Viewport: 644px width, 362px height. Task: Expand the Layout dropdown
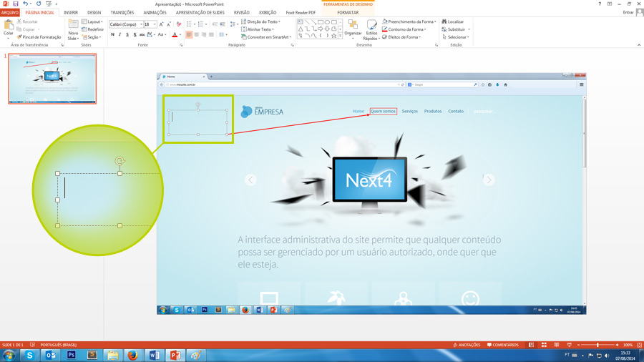(94, 21)
